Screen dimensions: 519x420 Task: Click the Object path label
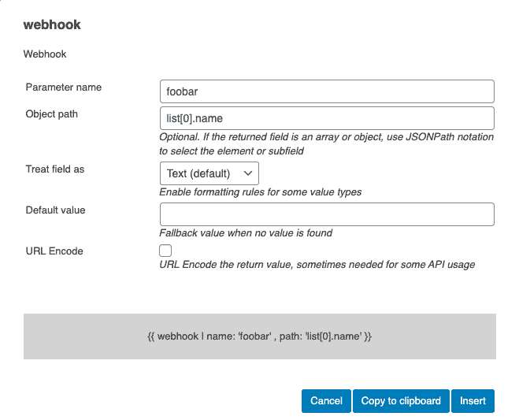click(52, 114)
